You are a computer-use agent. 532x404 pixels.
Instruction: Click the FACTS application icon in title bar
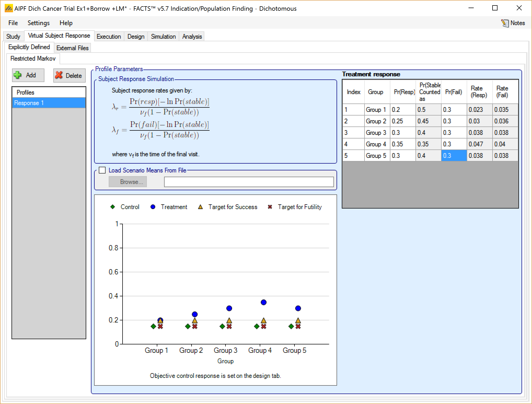(x=9, y=9)
